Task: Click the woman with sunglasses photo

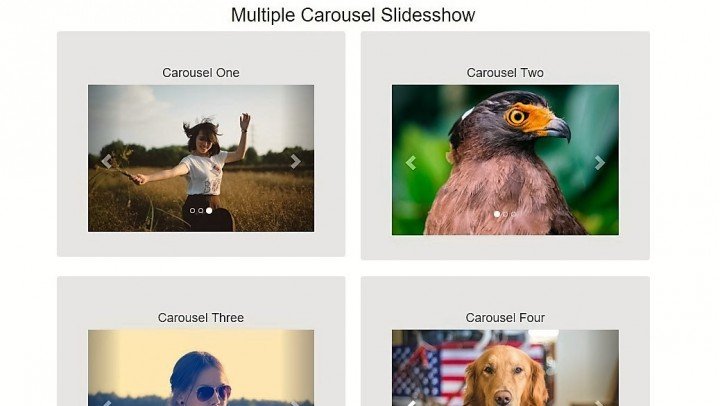Action: (201, 368)
